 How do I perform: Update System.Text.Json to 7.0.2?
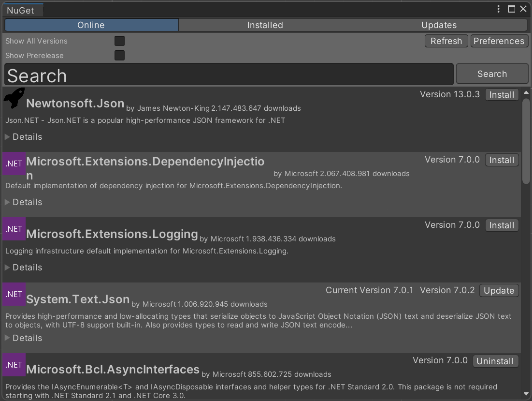click(x=499, y=291)
